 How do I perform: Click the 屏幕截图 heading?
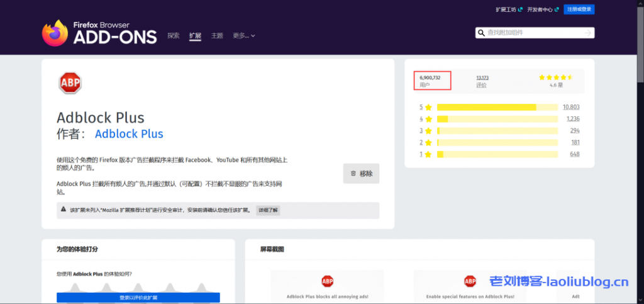272,249
